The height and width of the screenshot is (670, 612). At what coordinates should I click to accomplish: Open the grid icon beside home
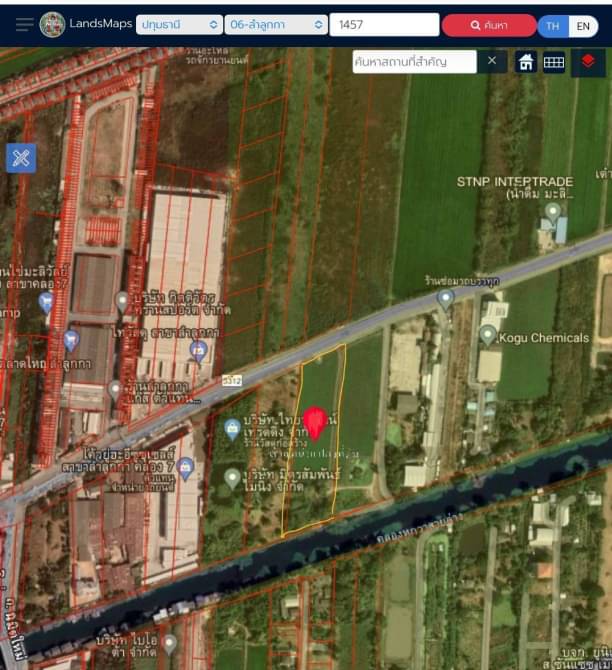[553, 62]
